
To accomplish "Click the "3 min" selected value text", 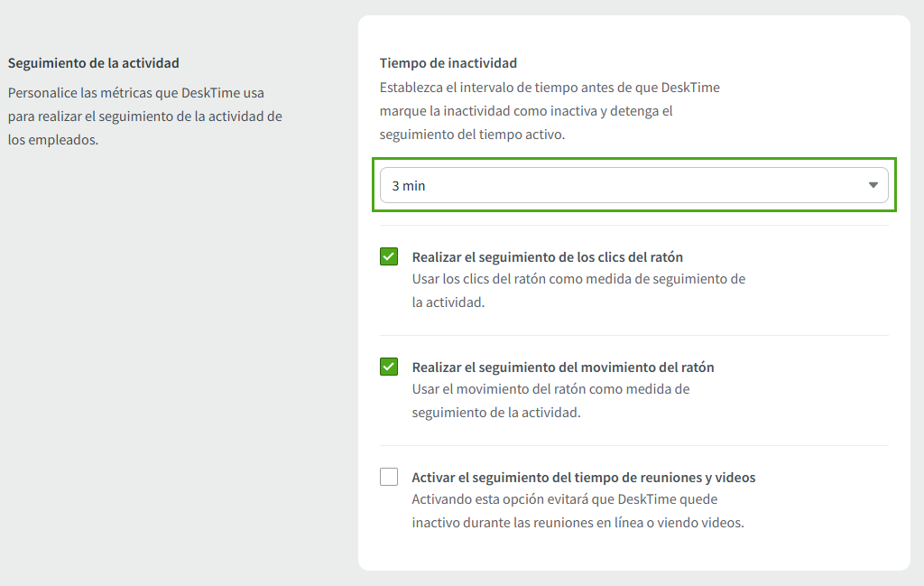I will click(x=409, y=186).
